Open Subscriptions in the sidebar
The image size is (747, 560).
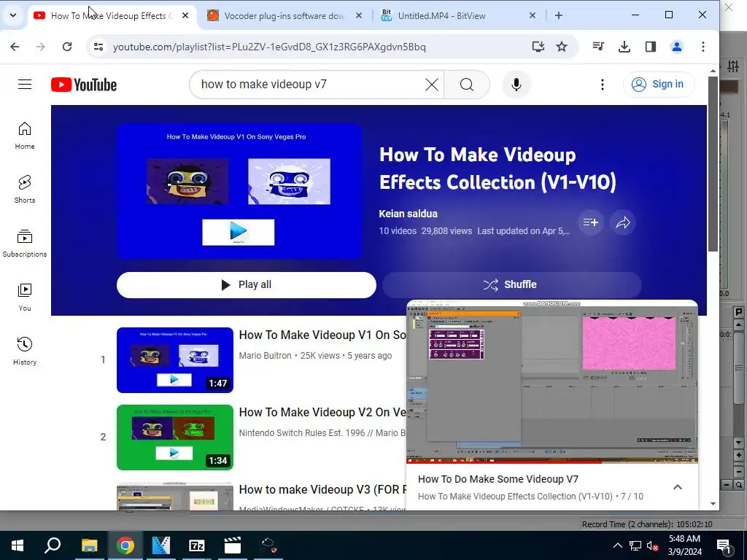pyautogui.click(x=25, y=244)
